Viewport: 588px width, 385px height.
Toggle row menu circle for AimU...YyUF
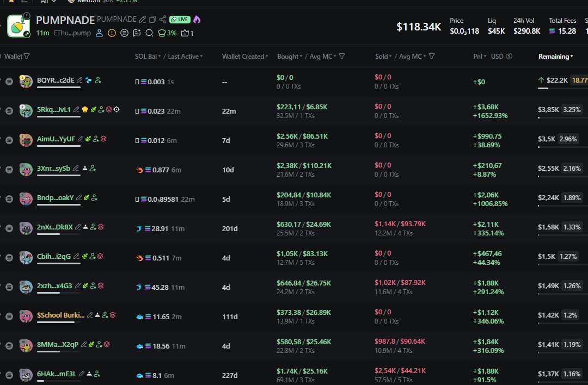(9, 140)
